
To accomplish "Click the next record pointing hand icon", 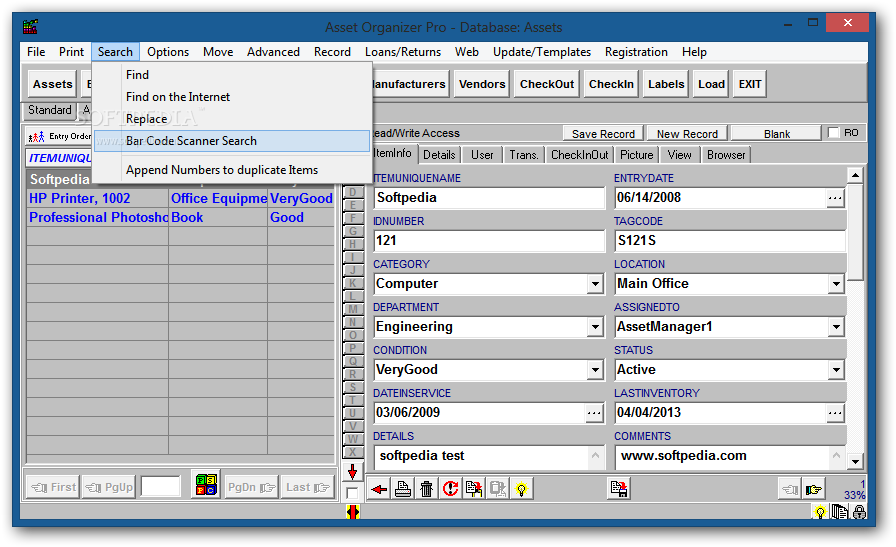I will point(813,490).
